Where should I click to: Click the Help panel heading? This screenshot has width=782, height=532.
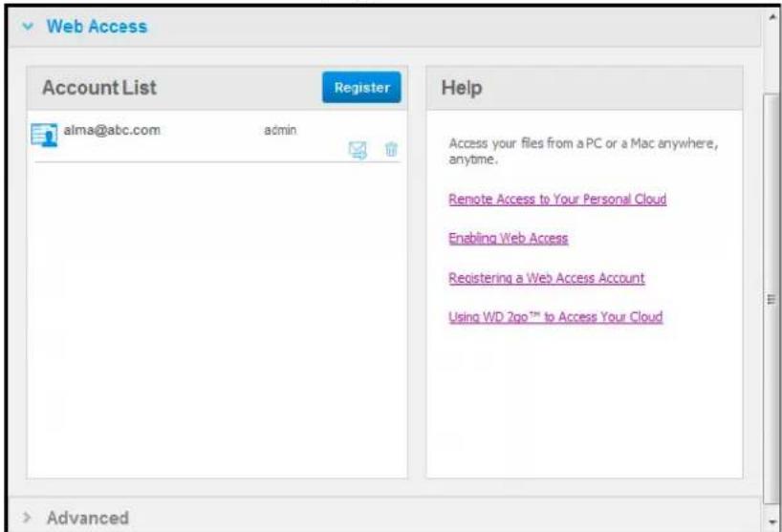462,88
